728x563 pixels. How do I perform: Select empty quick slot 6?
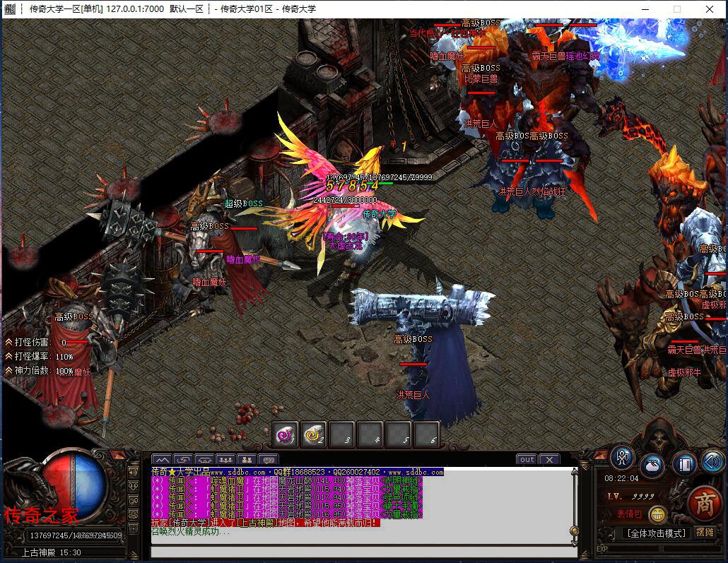coord(427,435)
